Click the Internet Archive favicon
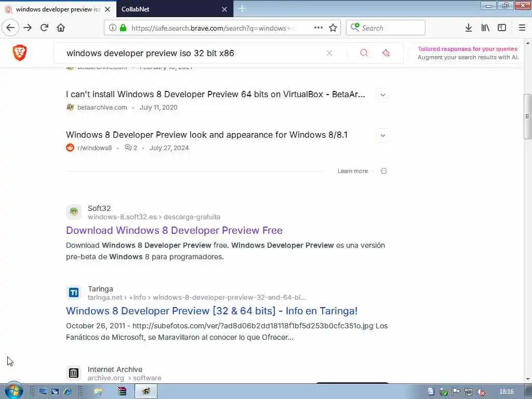The image size is (532, 399). tap(74, 373)
